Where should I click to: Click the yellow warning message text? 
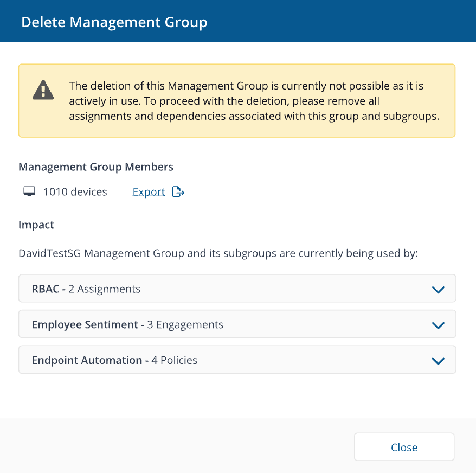253,101
